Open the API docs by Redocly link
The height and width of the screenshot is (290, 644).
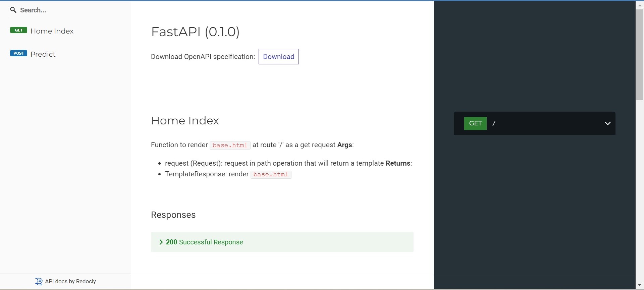pyautogui.click(x=66, y=281)
